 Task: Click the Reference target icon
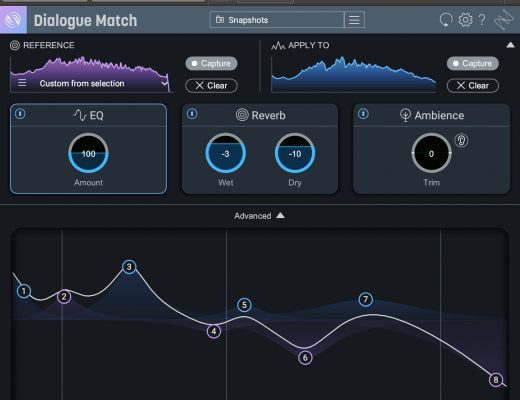[15, 45]
